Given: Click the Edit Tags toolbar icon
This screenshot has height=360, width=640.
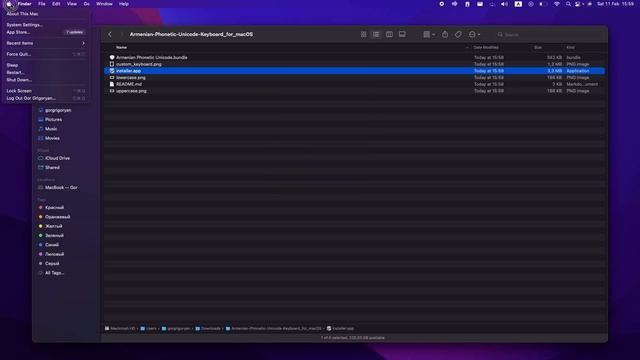Looking at the screenshot, I should tap(458, 35).
